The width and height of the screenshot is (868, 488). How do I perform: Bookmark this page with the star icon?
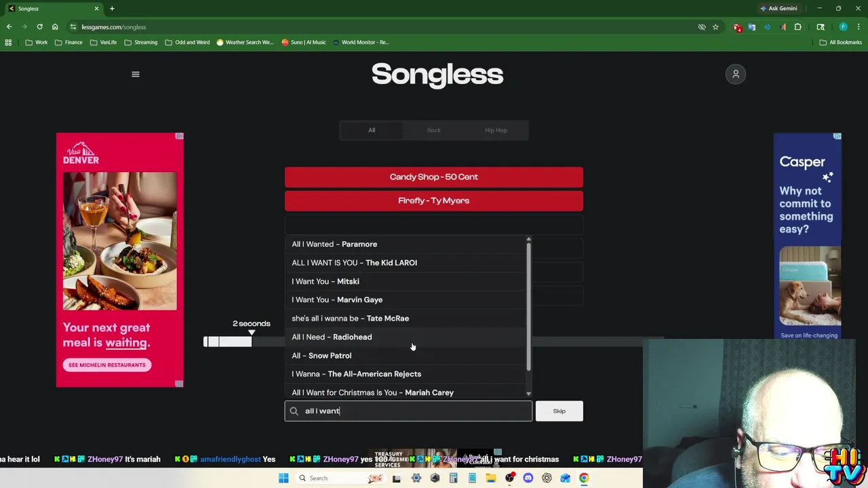coord(715,27)
